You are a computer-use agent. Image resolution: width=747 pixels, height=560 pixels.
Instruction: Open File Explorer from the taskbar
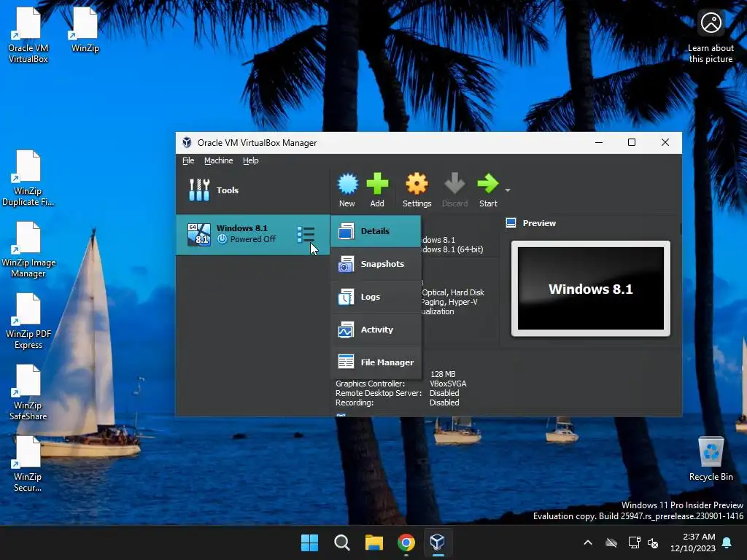(x=374, y=542)
